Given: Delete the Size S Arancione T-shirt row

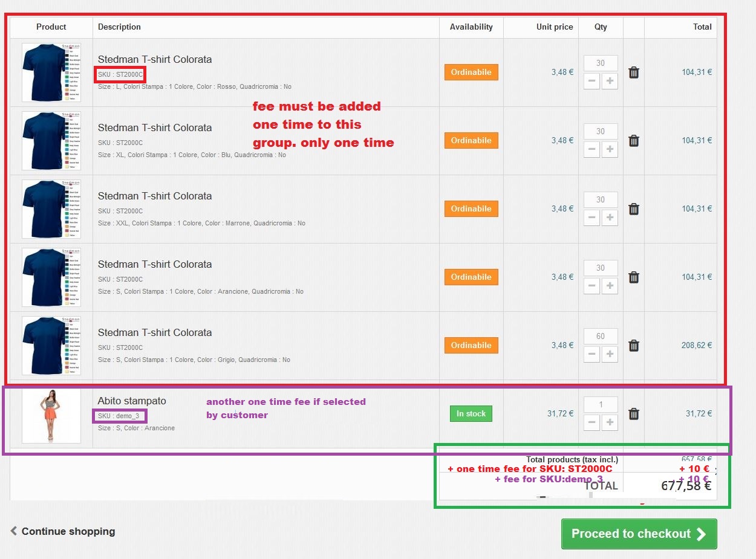Looking at the screenshot, I should click(x=633, y=277).
